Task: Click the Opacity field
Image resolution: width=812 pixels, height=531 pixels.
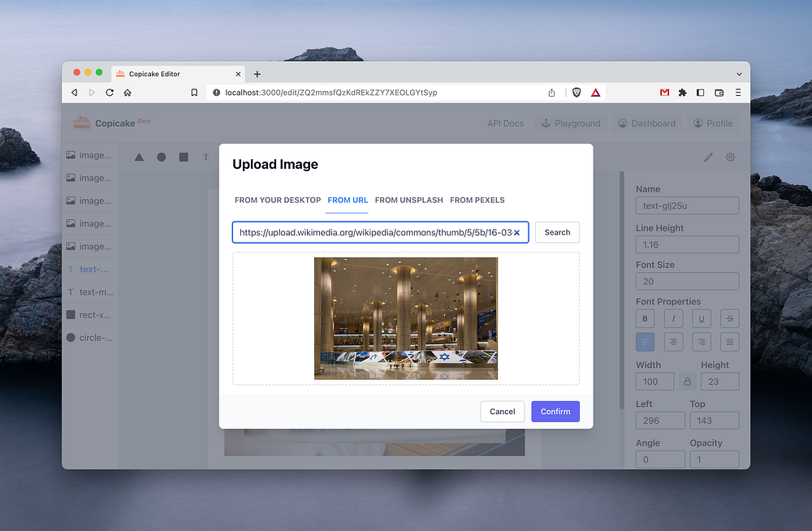Action: tap(714, 460)
